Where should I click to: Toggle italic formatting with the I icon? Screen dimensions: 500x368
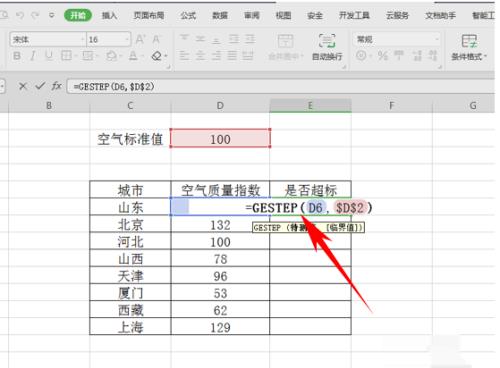[x=33, y=56]
